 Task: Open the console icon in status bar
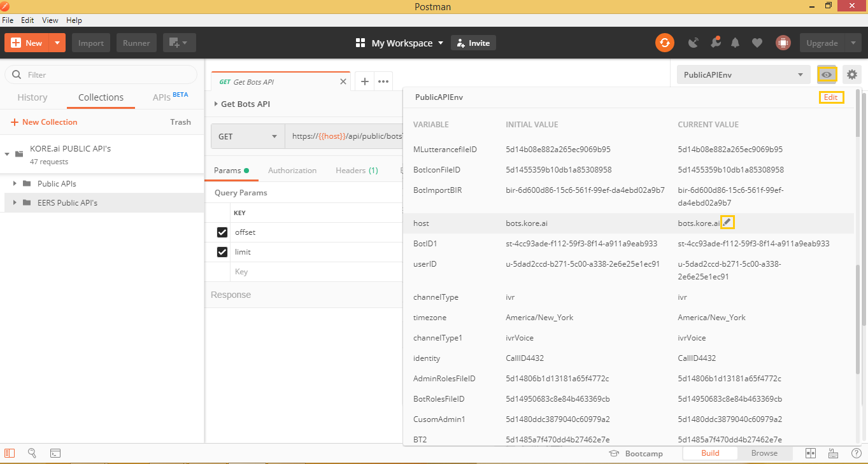(55, 453)
